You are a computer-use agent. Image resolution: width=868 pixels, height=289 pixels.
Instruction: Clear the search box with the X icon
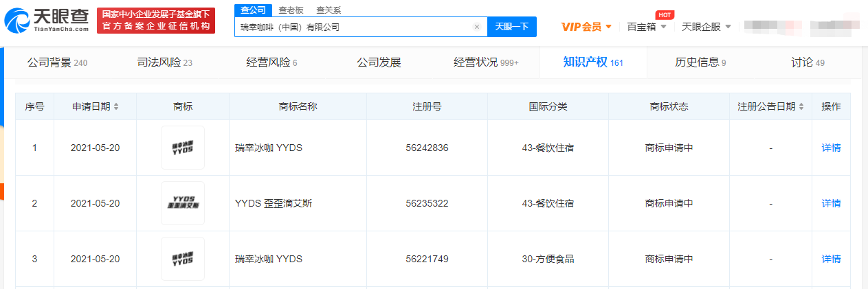tap(477, 27)
